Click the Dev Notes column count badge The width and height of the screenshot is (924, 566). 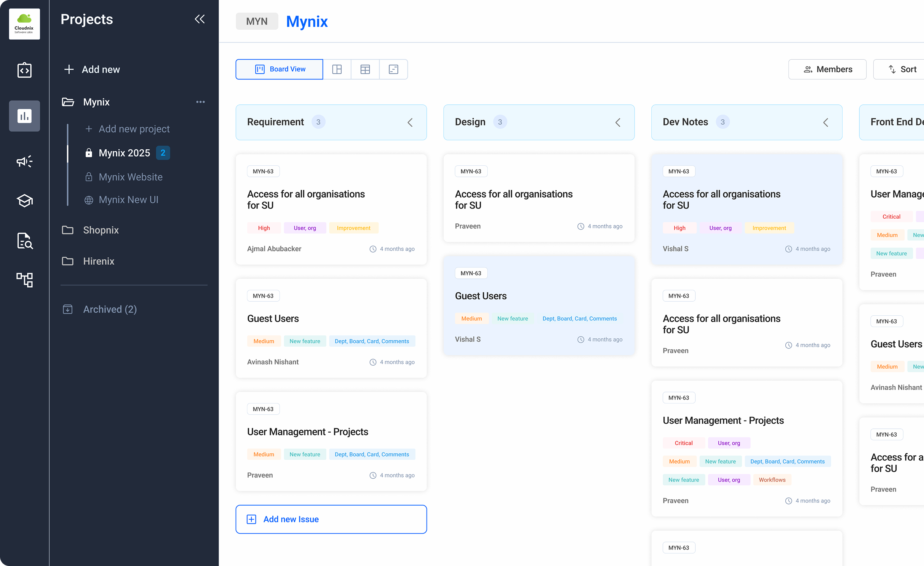[723, 122]
